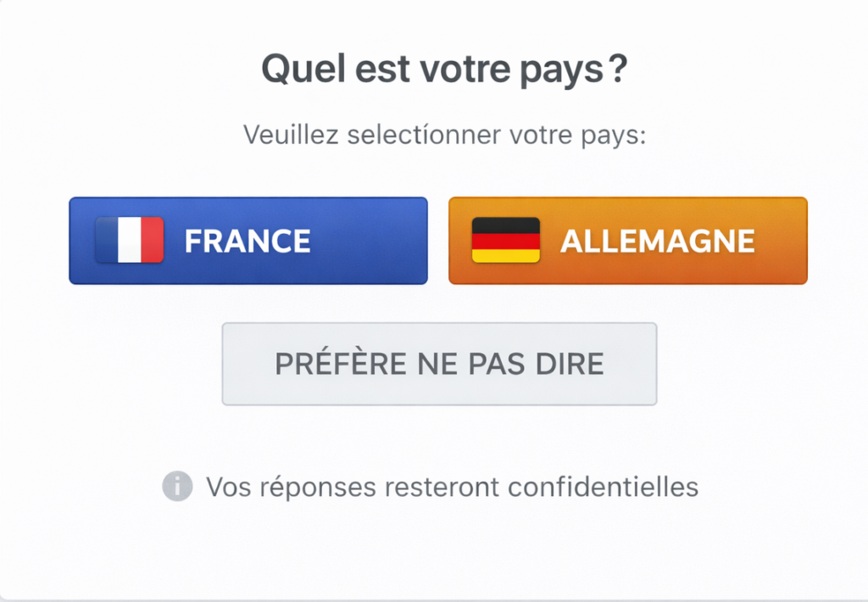The image size is (868, 602).
Task: Click the red stripe of the French flag
Action: coord(153,240)
